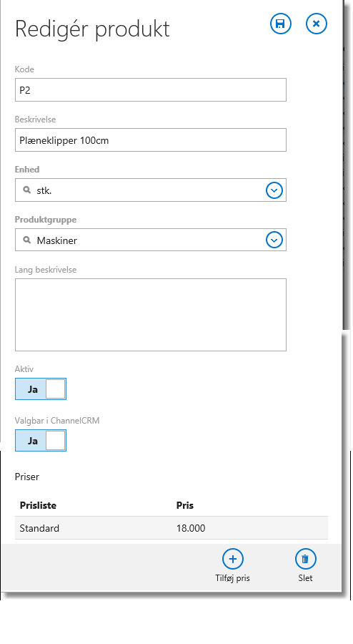Click the Kode input field with P2

pyautogui.click(x=151, y=90)
